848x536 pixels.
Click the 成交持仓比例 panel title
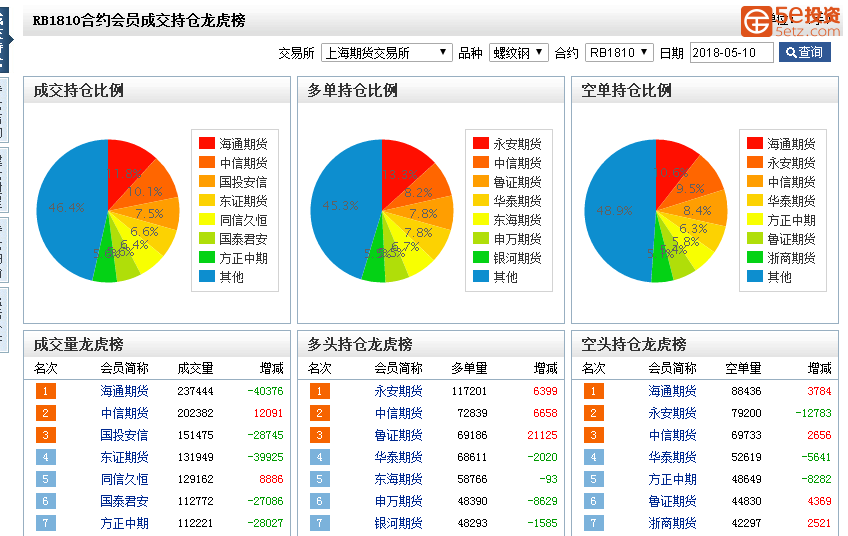pyautogui.click(x=78, y=90)
